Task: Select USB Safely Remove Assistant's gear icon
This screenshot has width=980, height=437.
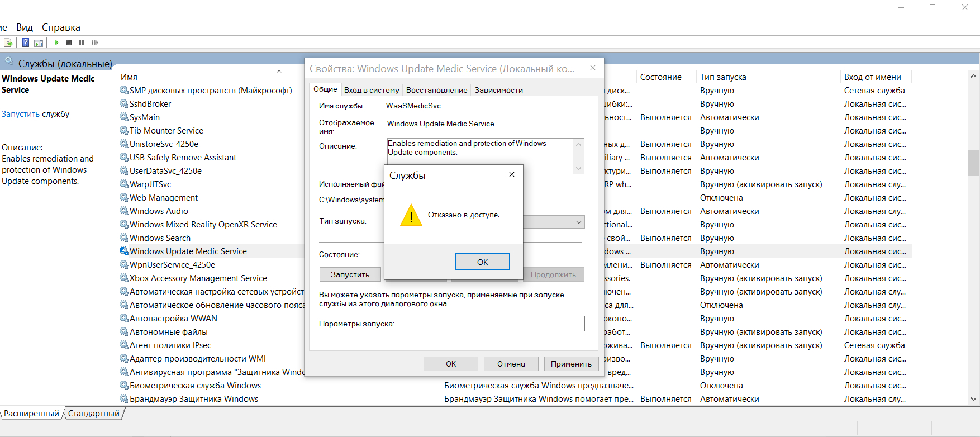Action: coord(123,157)
